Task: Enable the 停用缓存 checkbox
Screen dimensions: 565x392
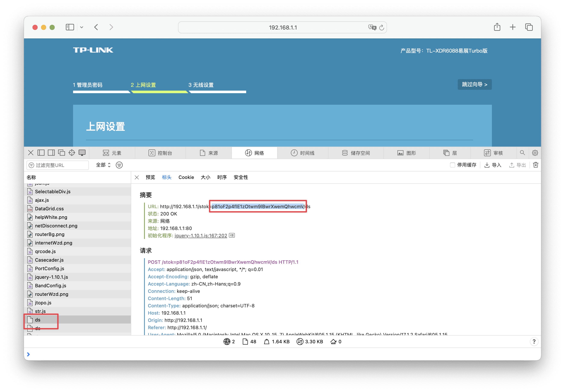Action: [x=452, y=165]
